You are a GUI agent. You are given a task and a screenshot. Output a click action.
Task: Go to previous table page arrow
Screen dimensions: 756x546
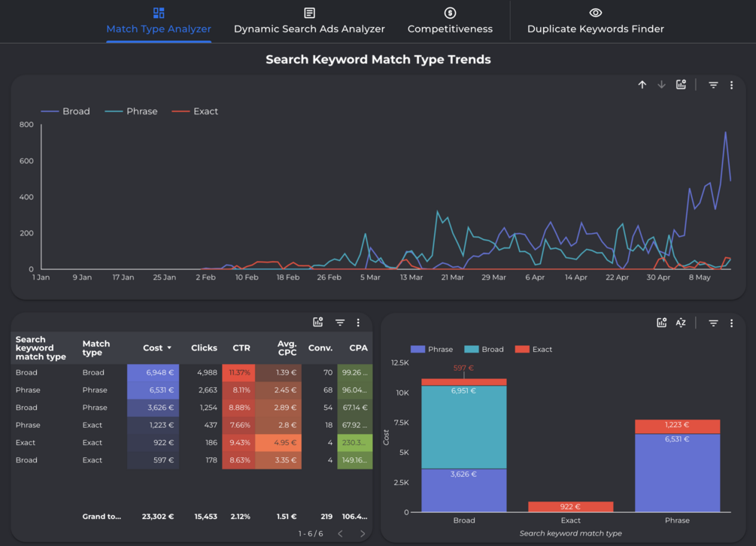pyautogui.click(x=341, y=533)
